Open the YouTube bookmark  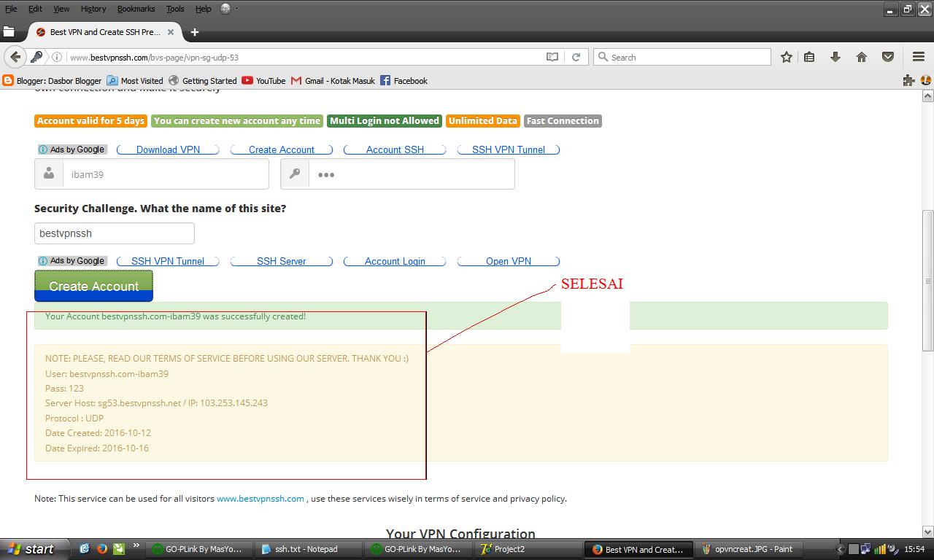263,80
